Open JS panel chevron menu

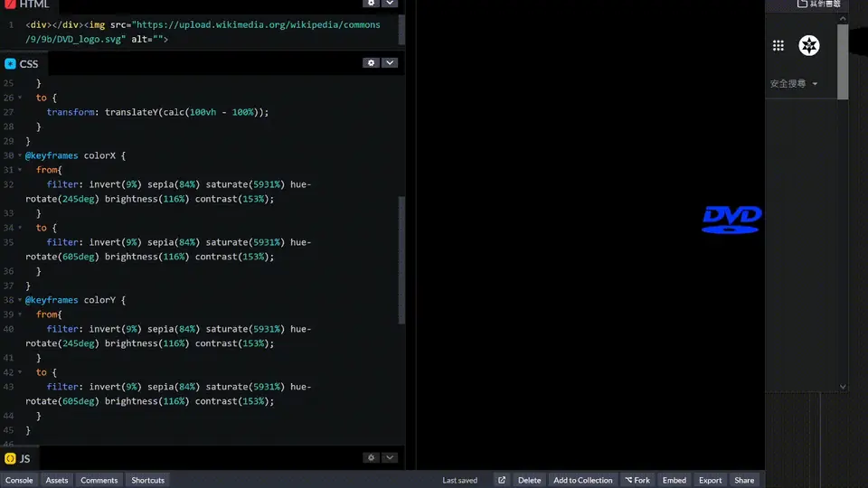(x=390, y=457)
